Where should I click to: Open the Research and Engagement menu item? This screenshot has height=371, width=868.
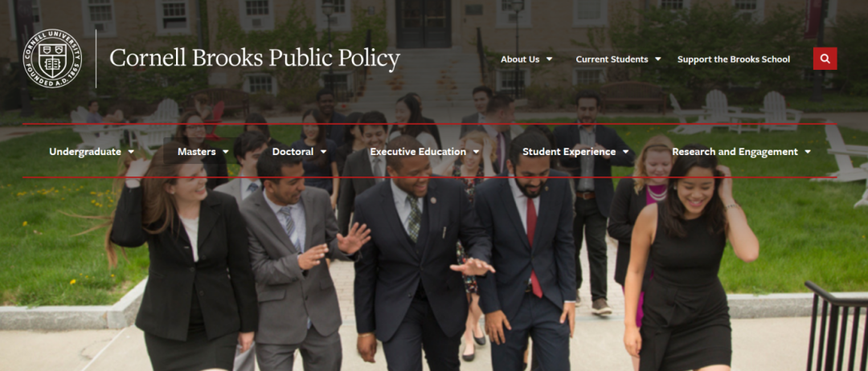(735, 152)
